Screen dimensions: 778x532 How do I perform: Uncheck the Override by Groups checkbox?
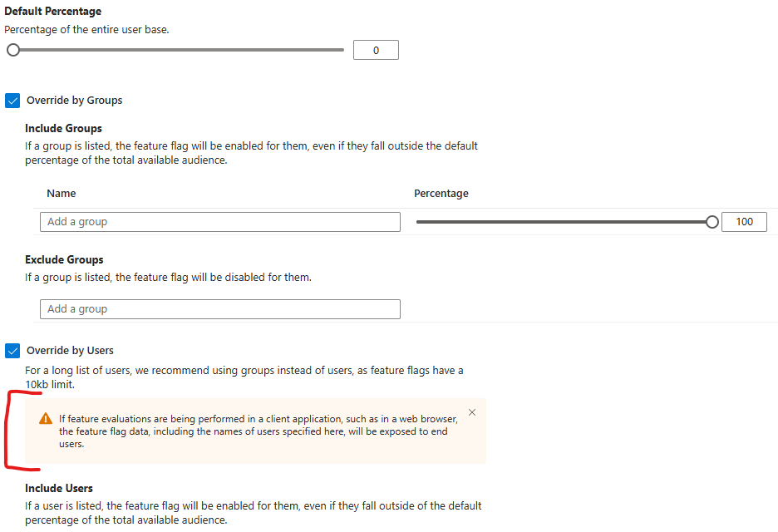[x=12, y=100]
